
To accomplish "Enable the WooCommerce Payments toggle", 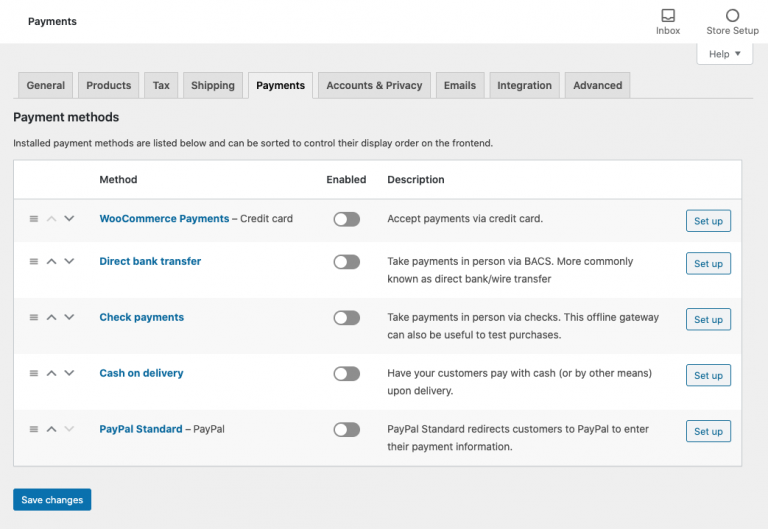I will (347, 219).
